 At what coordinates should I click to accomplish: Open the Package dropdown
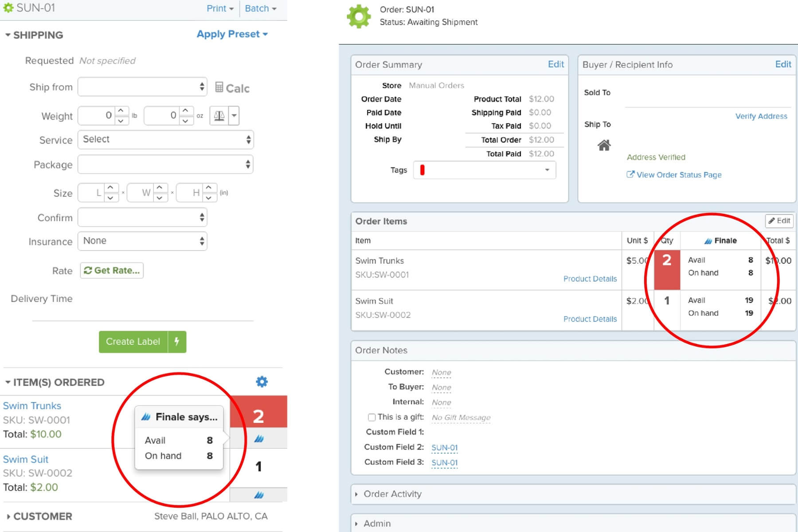pos(165,164)
